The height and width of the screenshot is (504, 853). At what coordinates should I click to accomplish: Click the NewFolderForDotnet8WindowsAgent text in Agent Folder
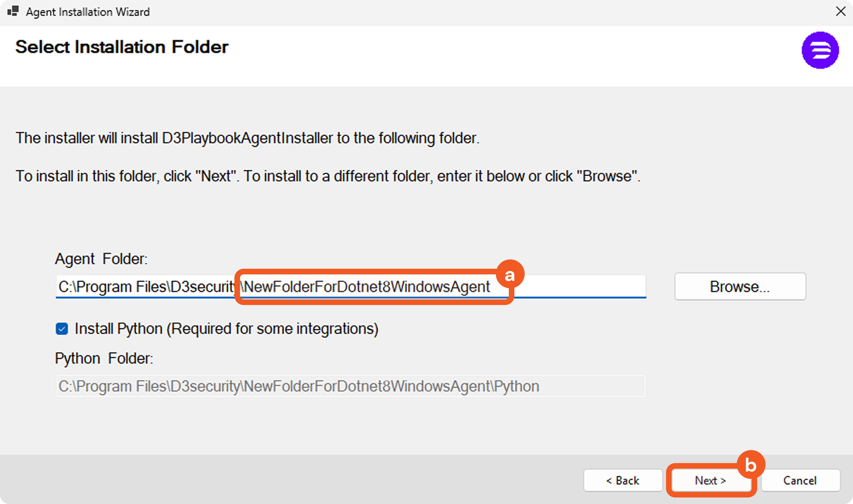(367, 287)
